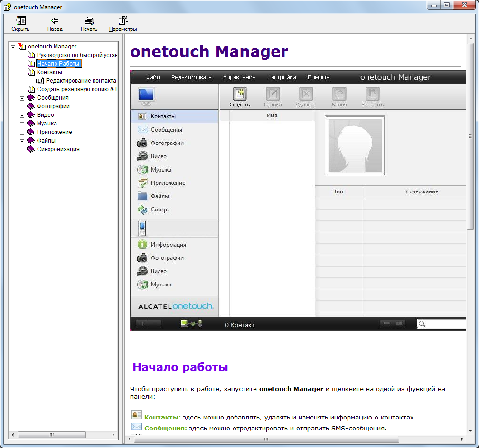Follow the green Контакты link in text
Screen dimensions: 479x448
(x=162, y=418)
